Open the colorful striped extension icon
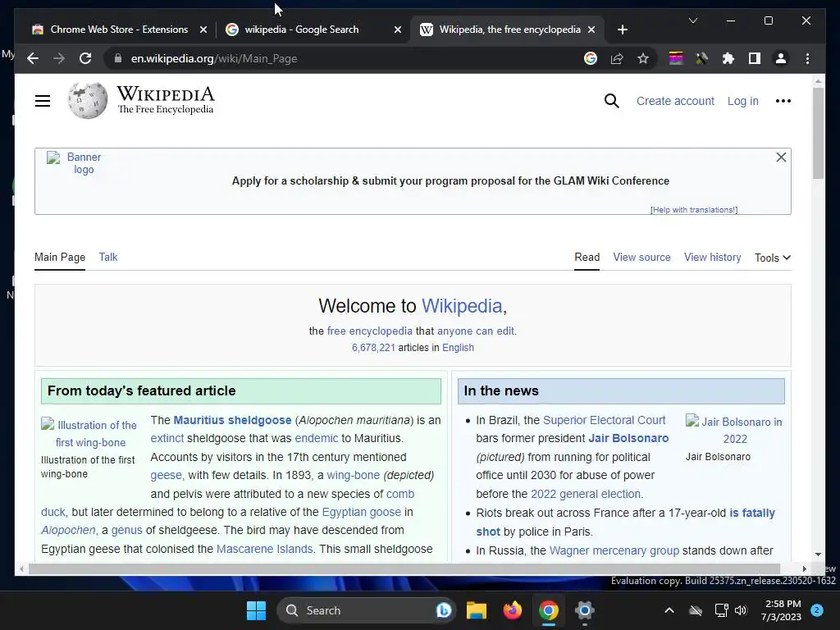Image resolution: width=840 pixels, height=630 pixels. 676,58
